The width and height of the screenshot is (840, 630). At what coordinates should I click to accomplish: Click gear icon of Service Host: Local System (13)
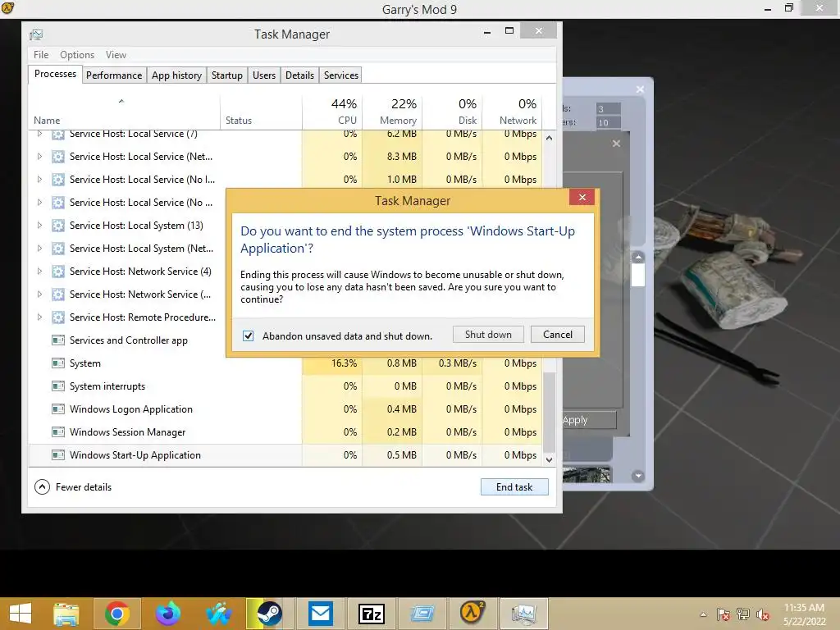click(x=58, y=226)
